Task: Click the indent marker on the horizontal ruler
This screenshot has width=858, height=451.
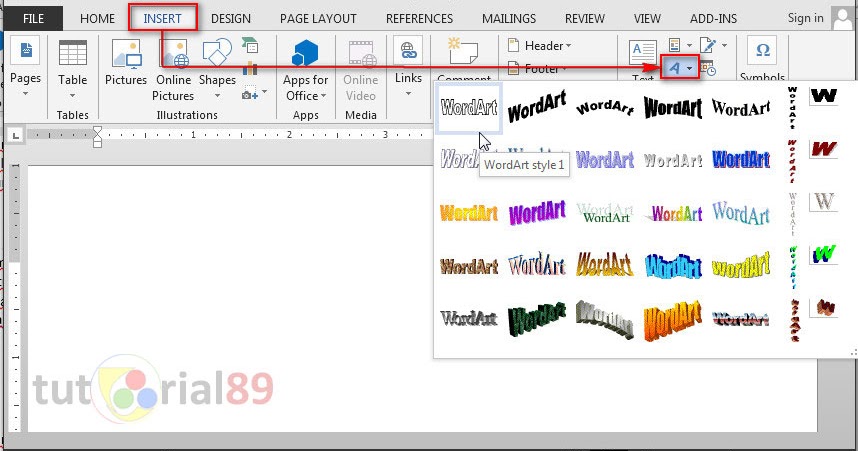Action: click(x=97, y=137)
